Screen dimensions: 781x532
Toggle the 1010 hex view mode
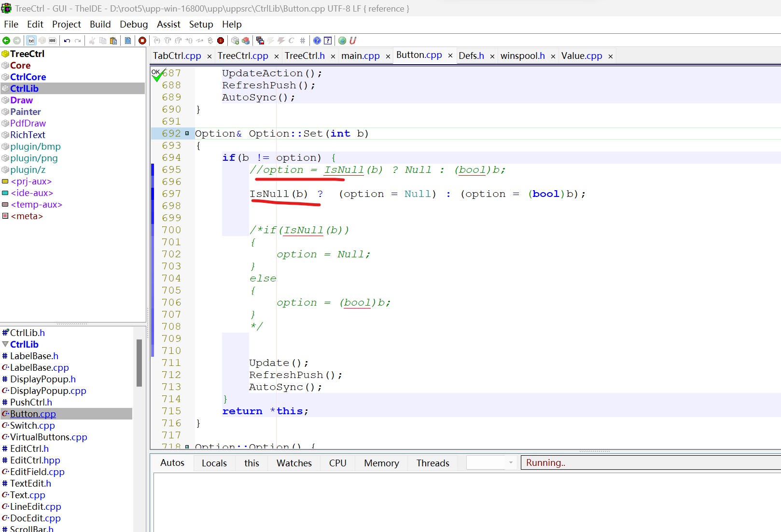52,41
